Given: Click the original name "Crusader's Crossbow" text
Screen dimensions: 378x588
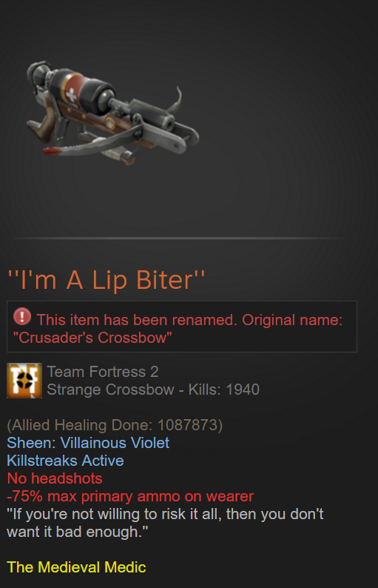Looking at the screenshot, I should click(x=92, y=338).
